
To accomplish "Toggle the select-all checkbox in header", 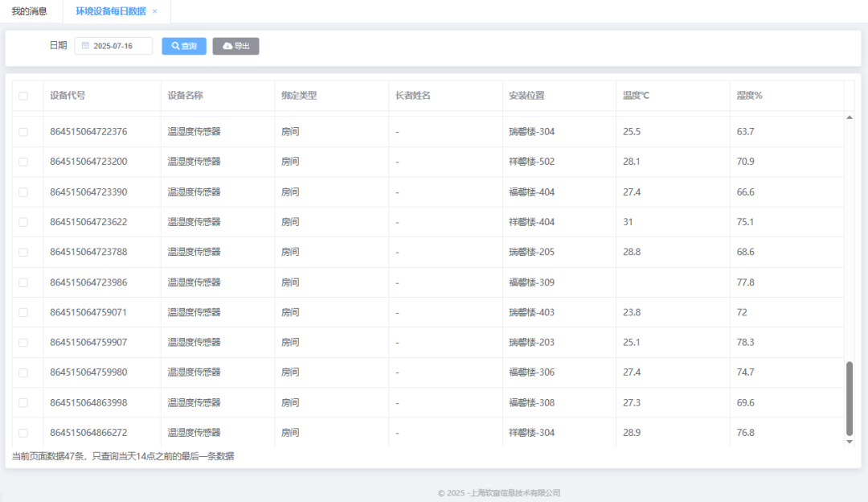I will [23, 96].
